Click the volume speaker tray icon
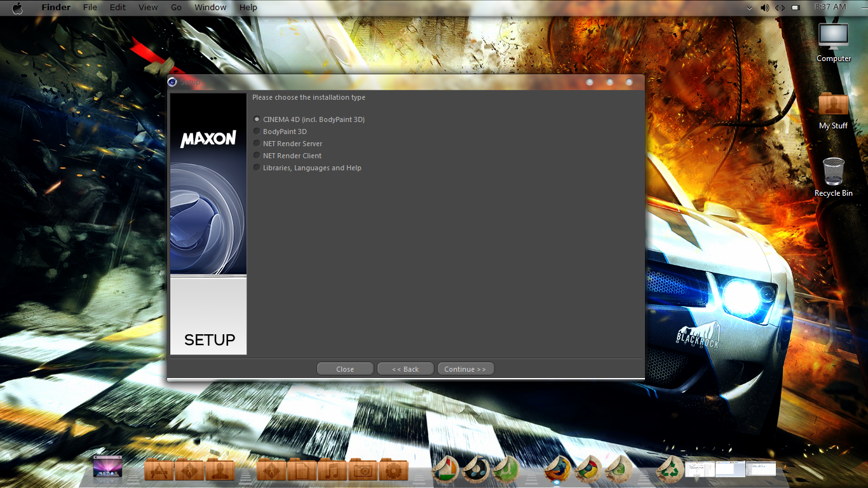 point(764,8)
